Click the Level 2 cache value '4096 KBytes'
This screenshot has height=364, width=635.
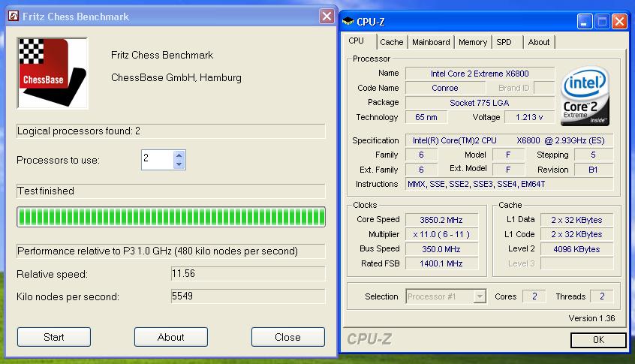[x=576, y=249]
